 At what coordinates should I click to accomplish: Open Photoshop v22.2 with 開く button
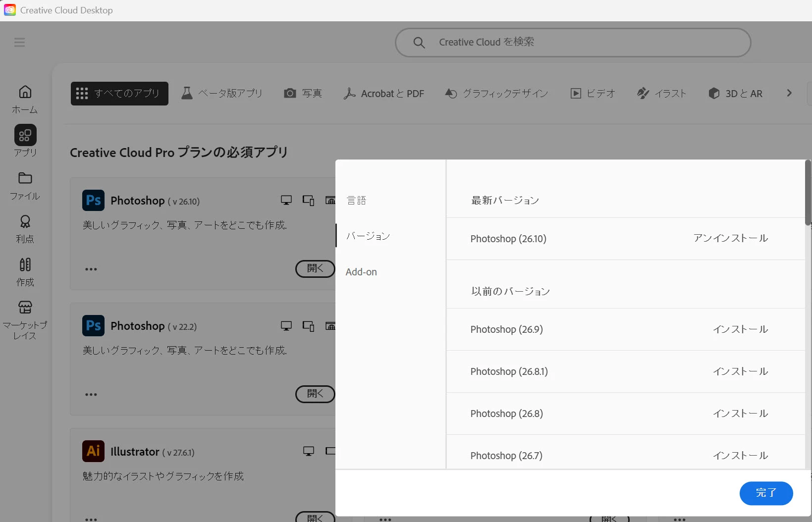315,394
